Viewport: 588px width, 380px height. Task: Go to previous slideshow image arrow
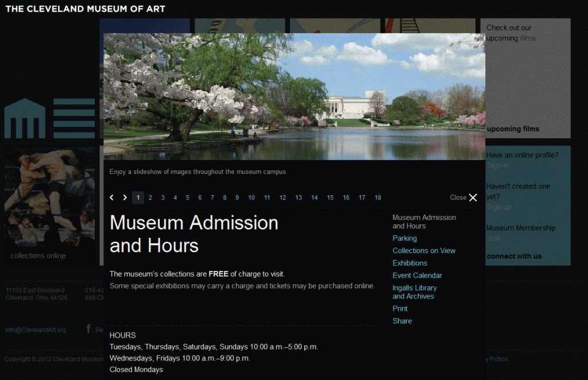(x=111, y=197)
